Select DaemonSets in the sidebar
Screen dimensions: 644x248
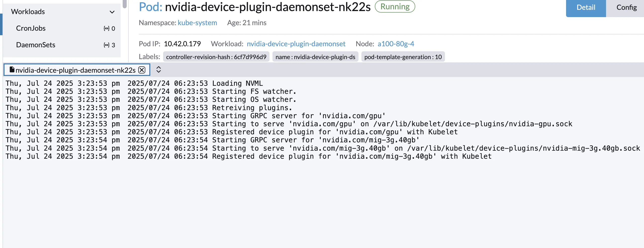(x=35, y=45)
